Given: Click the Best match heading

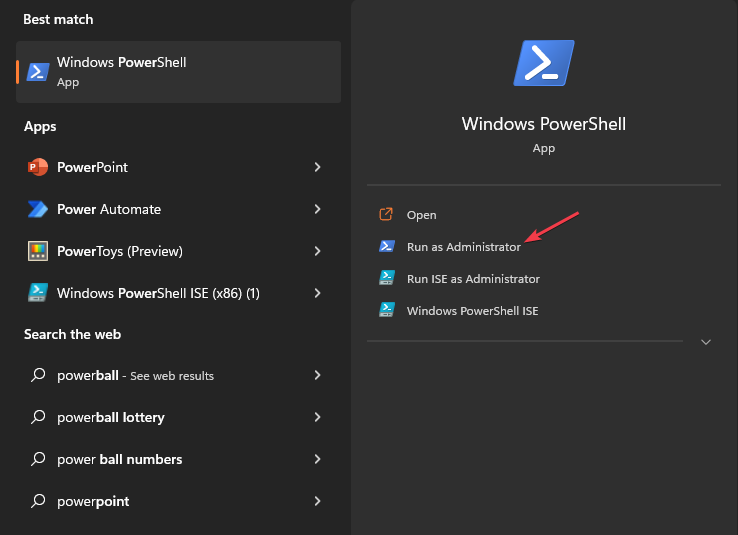Looking at the screenshot, I should (58, 19).
